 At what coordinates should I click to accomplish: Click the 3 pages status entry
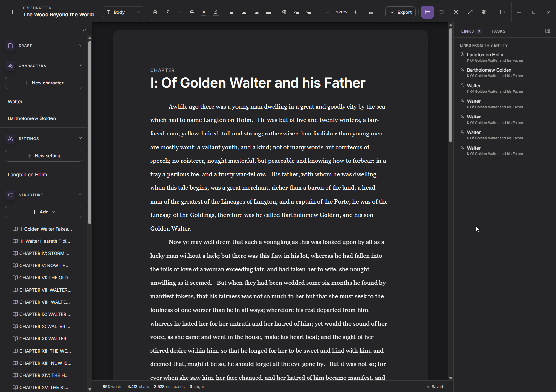point(197,387)
